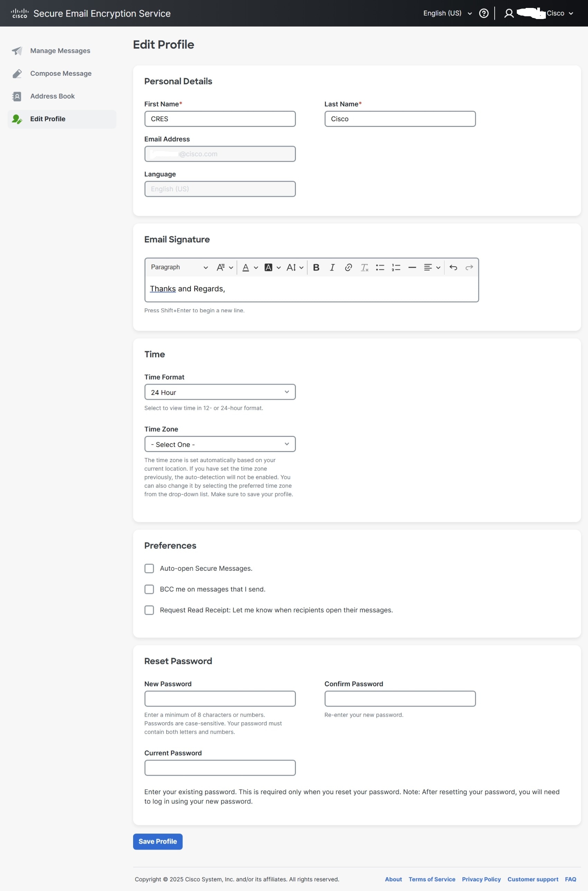The height and width of the screenshot is (891, 588).
Task: Enable the Request Read Receipt checkbox
Action: click(149, 610)
